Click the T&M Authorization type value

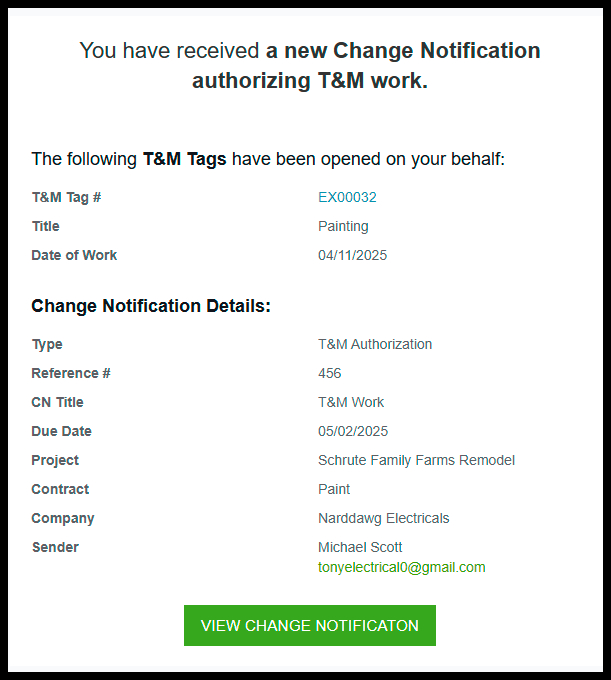point(375,344)
